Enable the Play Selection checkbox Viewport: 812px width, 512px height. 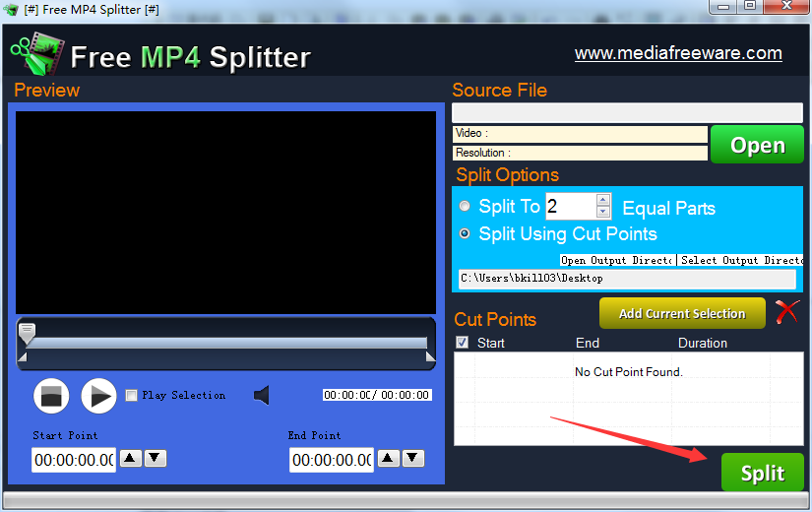132,396
